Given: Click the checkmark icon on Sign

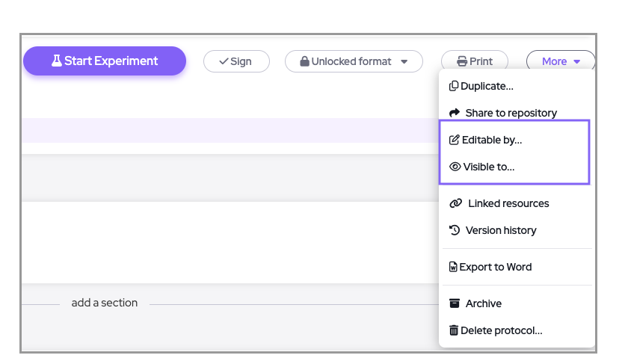Looking at the screenshot, I should click(x=223, y=61).
